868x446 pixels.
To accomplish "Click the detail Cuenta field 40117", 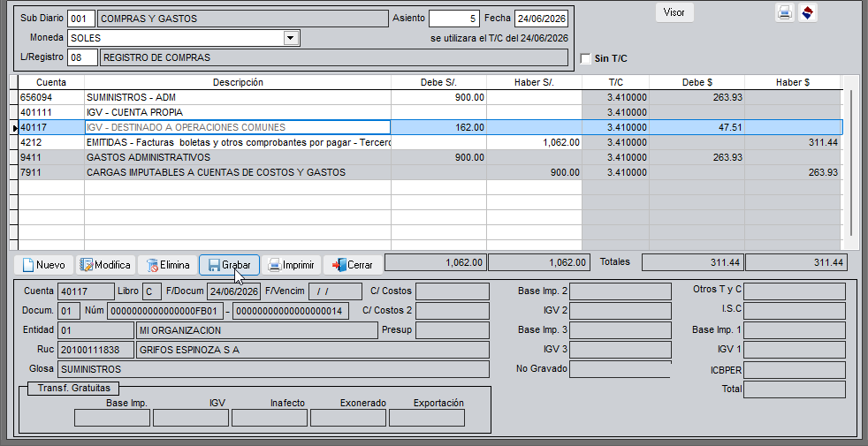I will click(86, 291).
